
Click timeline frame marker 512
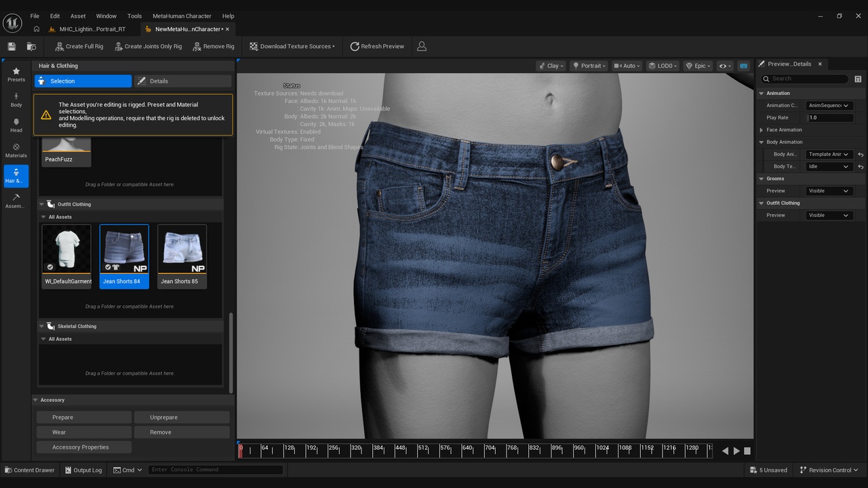coord(423,448)
